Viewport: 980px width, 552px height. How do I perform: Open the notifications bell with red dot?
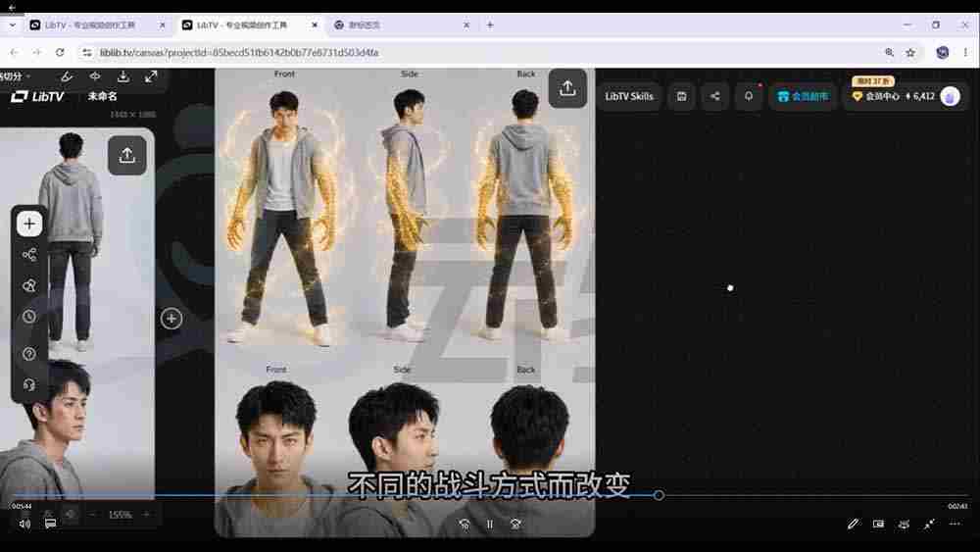(749, 96)
